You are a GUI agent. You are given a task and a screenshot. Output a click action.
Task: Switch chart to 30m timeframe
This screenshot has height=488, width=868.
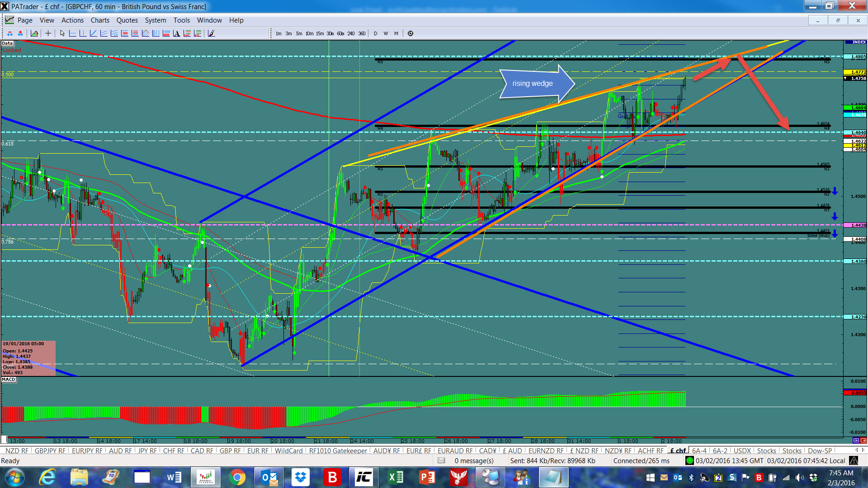(330, 33)
